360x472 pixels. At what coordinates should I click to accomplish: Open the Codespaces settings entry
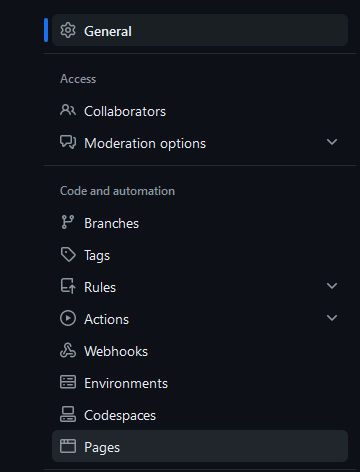tap(200, 414)
